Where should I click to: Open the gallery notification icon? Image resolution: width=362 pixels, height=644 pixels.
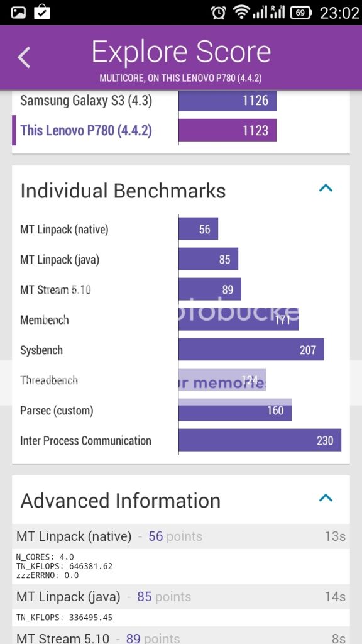click(18, 13)
